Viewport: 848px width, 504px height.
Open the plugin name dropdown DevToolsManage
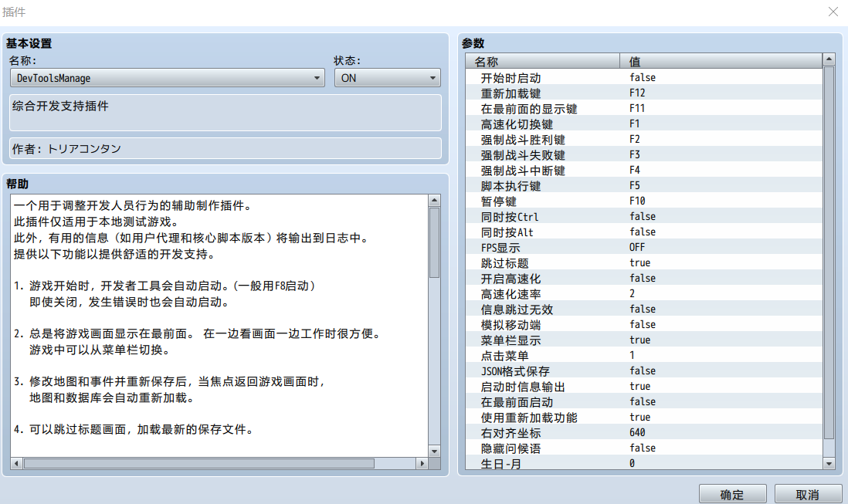point(167,78)
